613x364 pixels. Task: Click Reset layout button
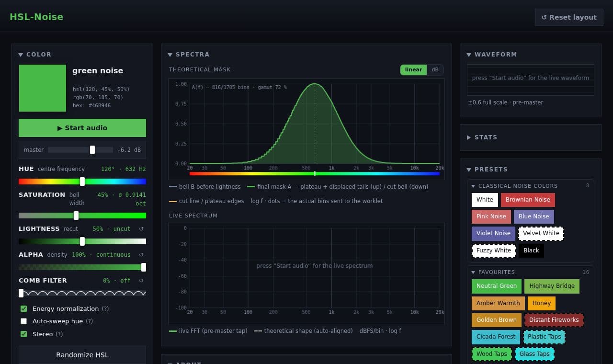click(569, 17)
